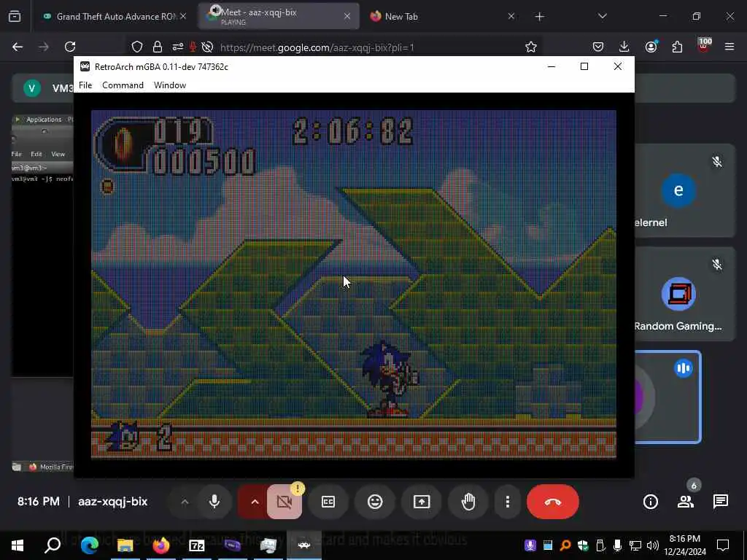Launch Microsoft Edge from taskbar
The image size is (747, 560).
point(89,545)
